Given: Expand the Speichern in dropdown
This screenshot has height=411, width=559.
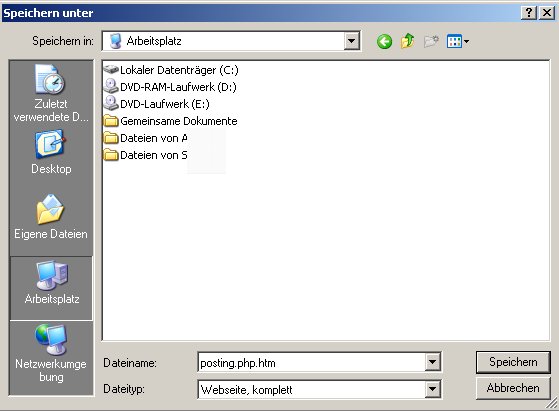Looking at the screenshot, I should [x=351, y=41].
